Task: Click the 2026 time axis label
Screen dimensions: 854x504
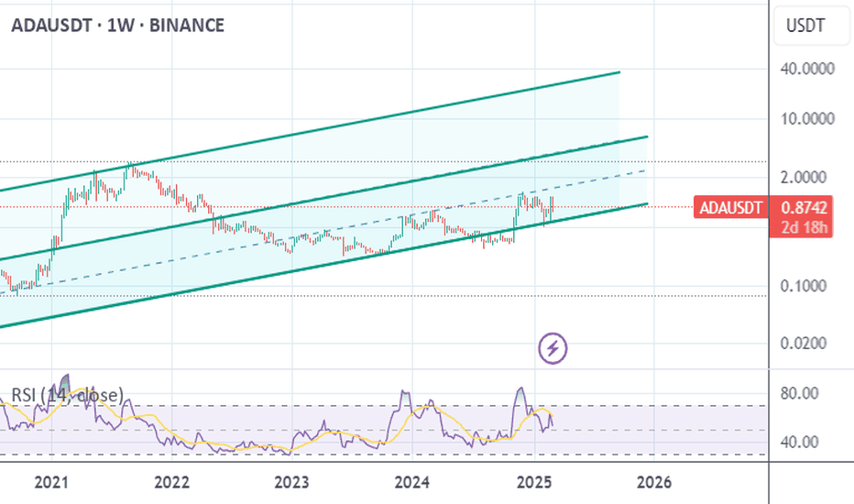Action: (x=654, y=482)
